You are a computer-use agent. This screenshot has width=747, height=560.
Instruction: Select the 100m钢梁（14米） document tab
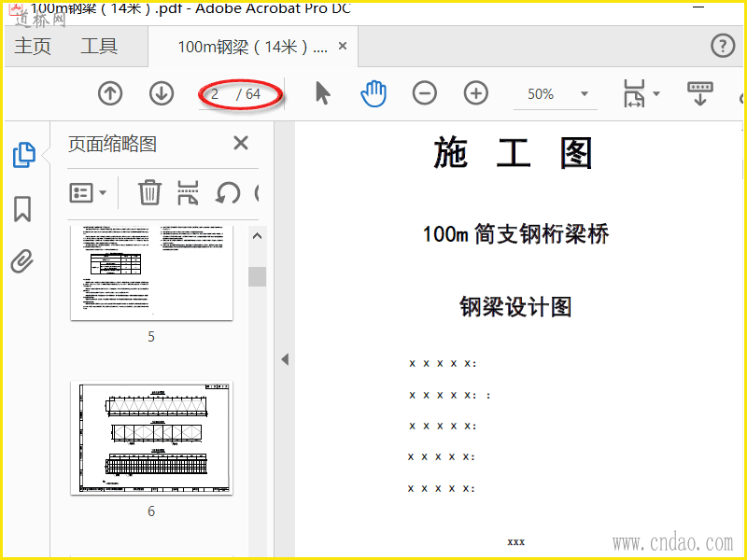[252, 47]
